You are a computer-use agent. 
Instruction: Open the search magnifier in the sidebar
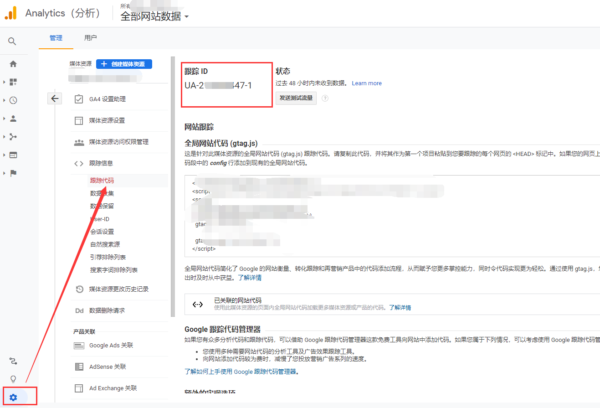(12, 41)
